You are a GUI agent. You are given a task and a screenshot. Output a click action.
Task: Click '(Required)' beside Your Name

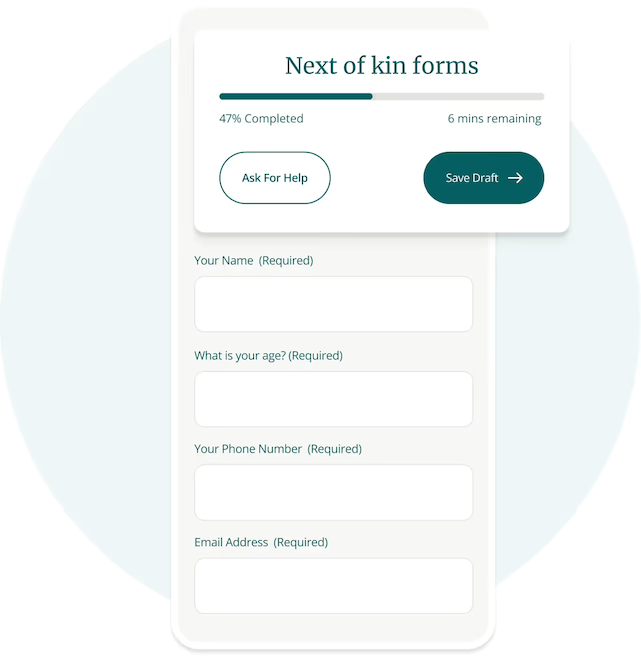(x=286, y=261)
